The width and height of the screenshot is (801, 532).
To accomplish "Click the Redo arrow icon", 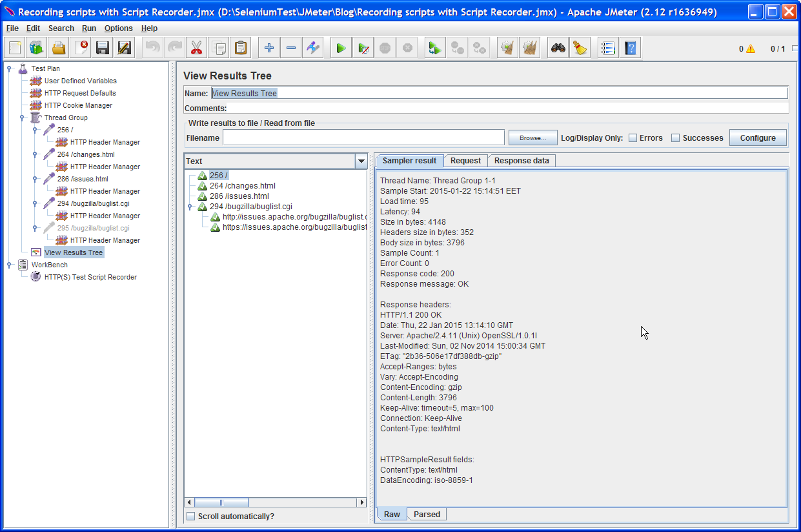I will pos(174,48).
